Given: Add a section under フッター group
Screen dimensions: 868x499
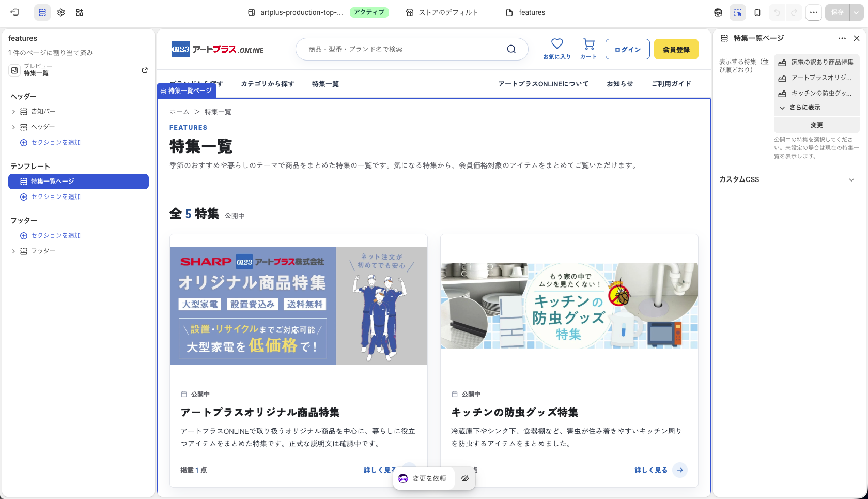Looking at the screenshot, I should (x=51, y=235).
